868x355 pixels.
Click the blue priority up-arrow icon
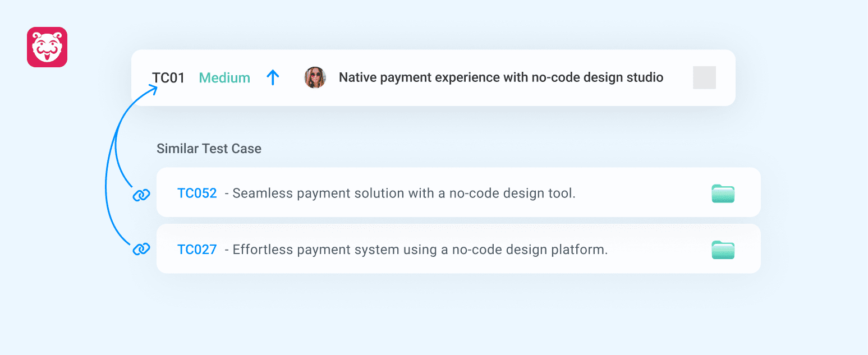coord(273,77)
